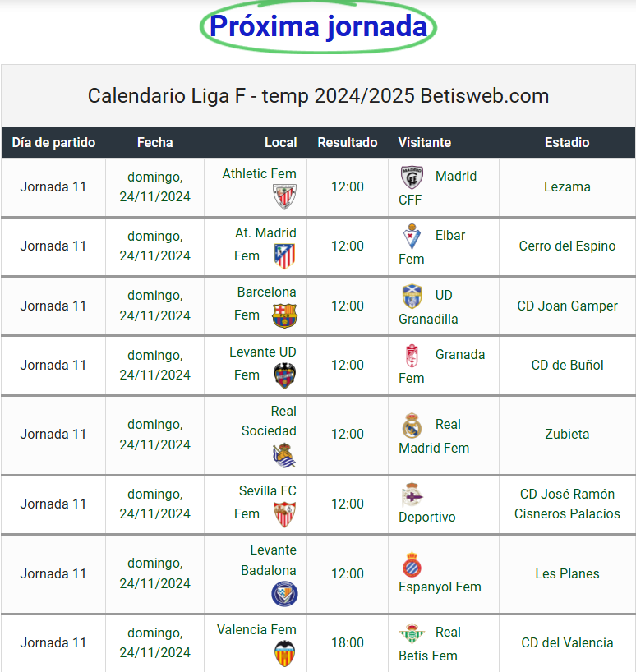Click the Sevilla FC Fem badge
636x672 pixels.
[284, 514]
